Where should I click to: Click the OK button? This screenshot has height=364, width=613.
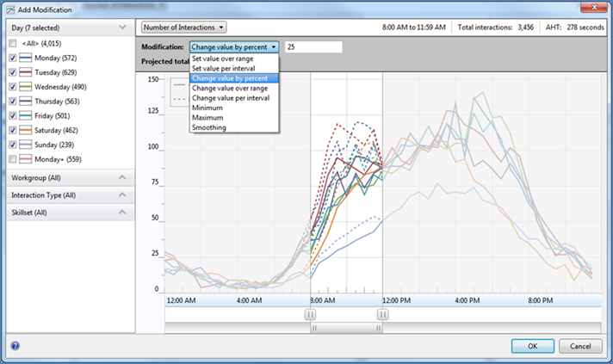coord(532,346)
